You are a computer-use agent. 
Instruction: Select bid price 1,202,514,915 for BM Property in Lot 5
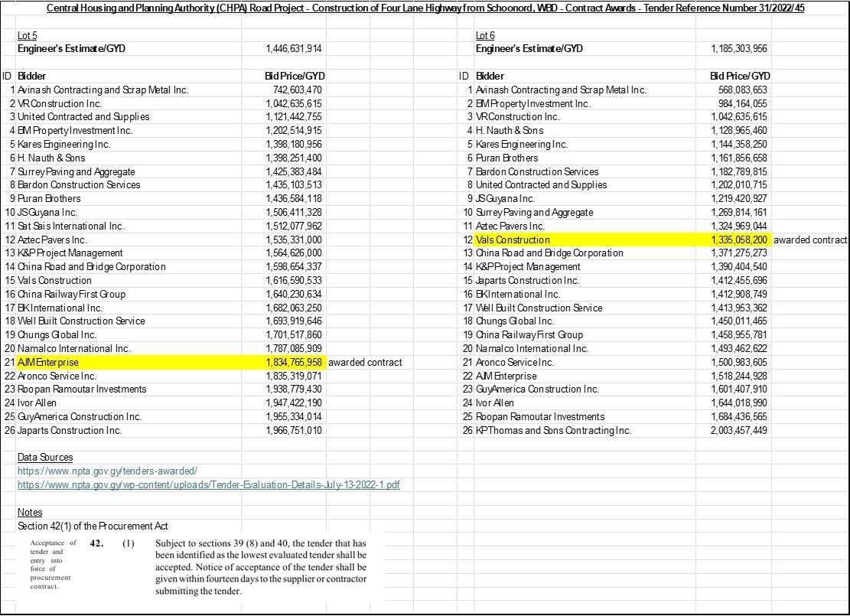[x=294, y=131]
